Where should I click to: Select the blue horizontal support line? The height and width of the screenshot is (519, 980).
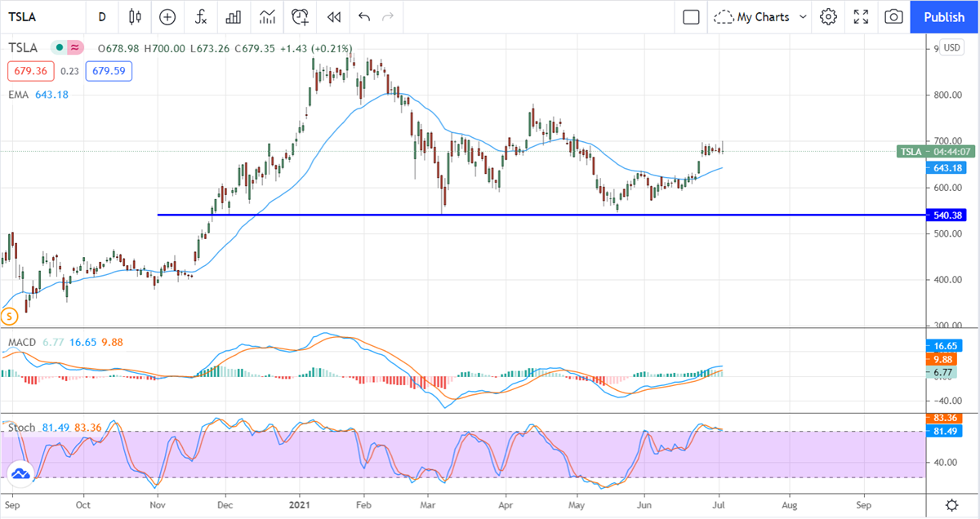point(542,215)
